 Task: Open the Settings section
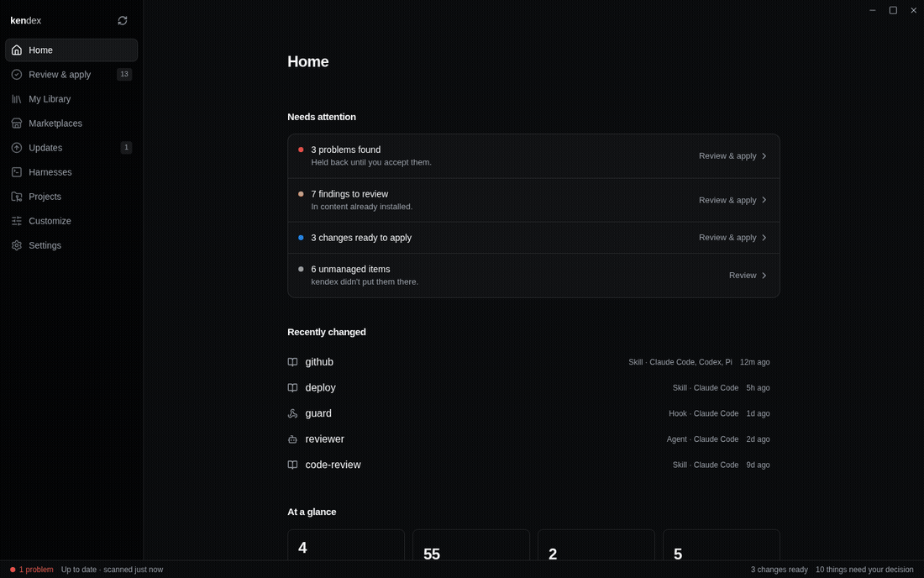coord(71,245)
